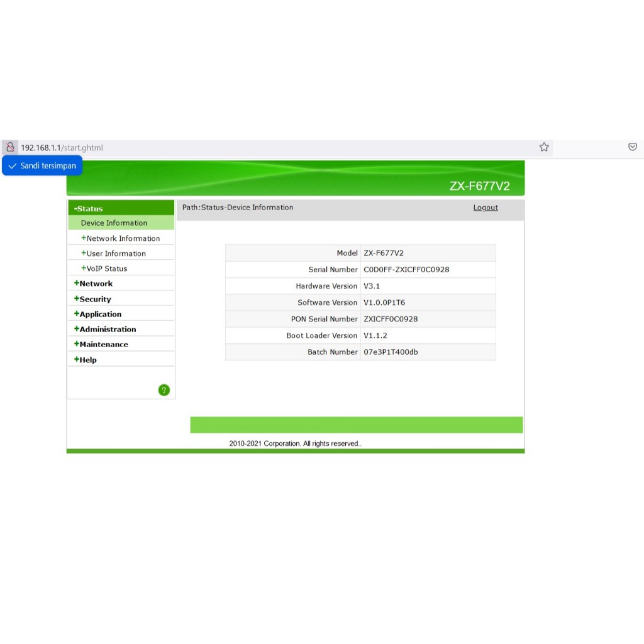Open the Network menu section
This screenshot has height=644, width=644.
95,284
